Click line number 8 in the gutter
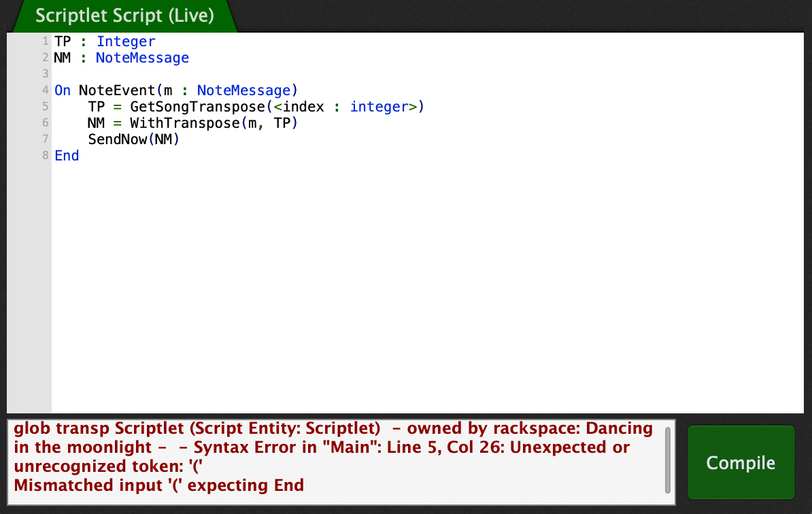Screen dimensions: 812x514 coord(45,156)
